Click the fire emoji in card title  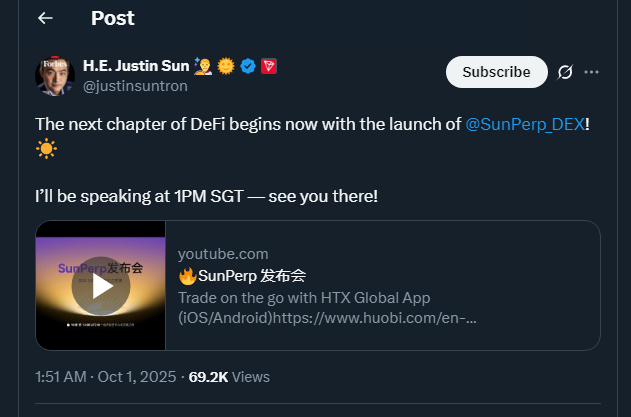coord(187,276)
